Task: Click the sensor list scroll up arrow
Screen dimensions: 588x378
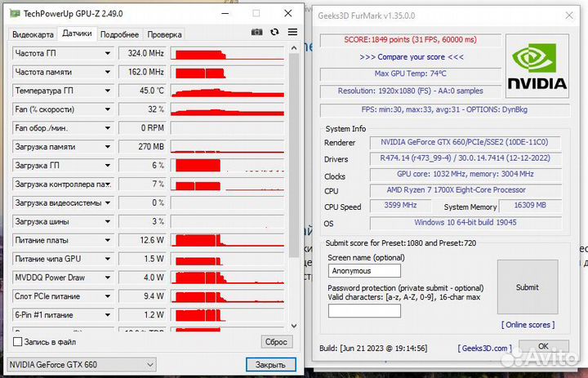Action: [x=294, y=48]
